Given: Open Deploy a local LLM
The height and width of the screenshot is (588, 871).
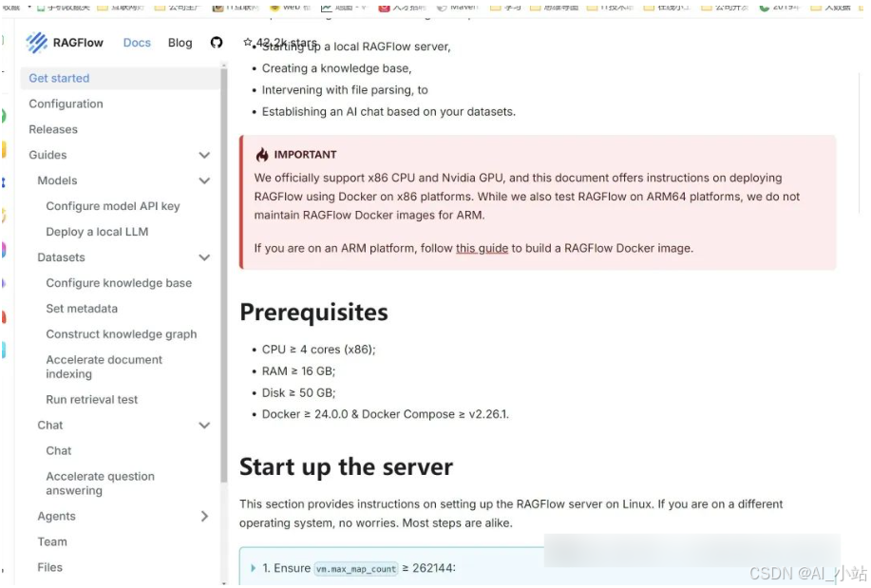Looking at the screenshot, I should tap(97, 232).
